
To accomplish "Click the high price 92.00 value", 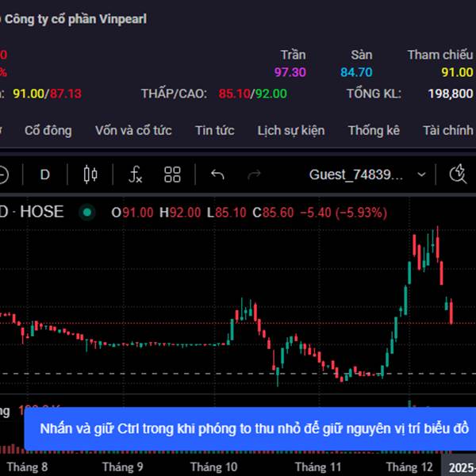I will (x=271, y=94).
